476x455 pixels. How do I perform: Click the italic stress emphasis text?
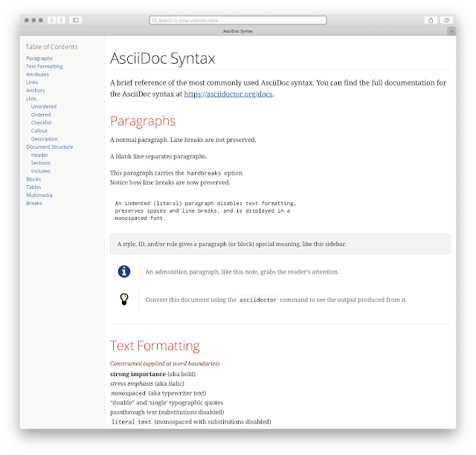(x=132, y=384)
